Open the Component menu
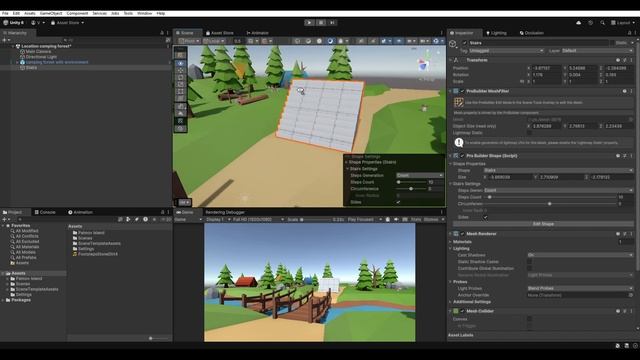Screen dimensions: 640x360 coord(77,13)
